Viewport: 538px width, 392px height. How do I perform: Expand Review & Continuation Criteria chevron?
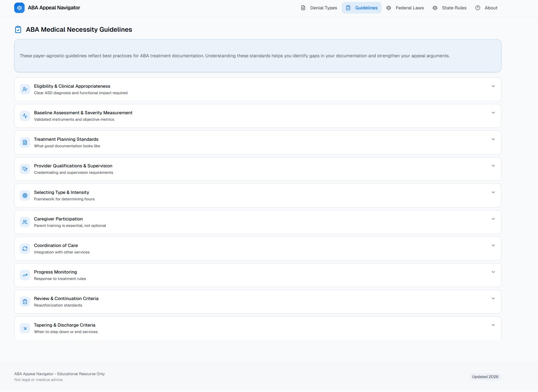click(493, 298)
